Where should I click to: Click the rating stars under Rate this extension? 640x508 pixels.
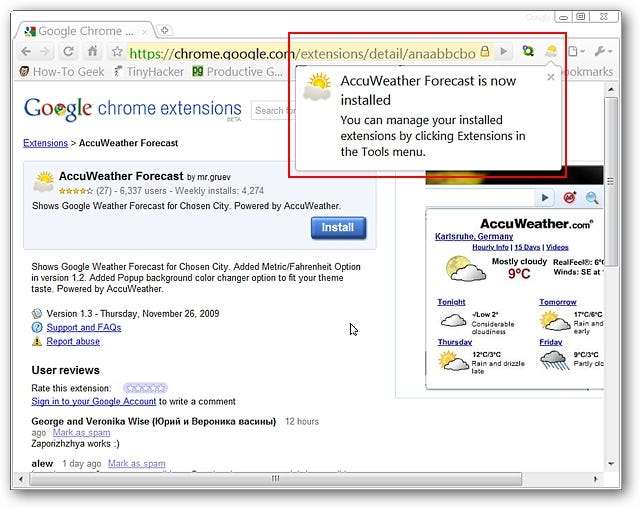[x=145, y=388]
